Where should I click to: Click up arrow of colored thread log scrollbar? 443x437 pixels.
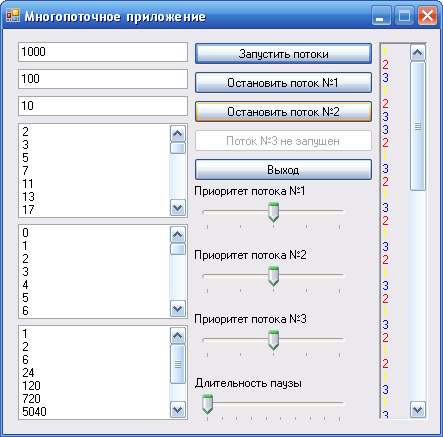click(418, 53)
